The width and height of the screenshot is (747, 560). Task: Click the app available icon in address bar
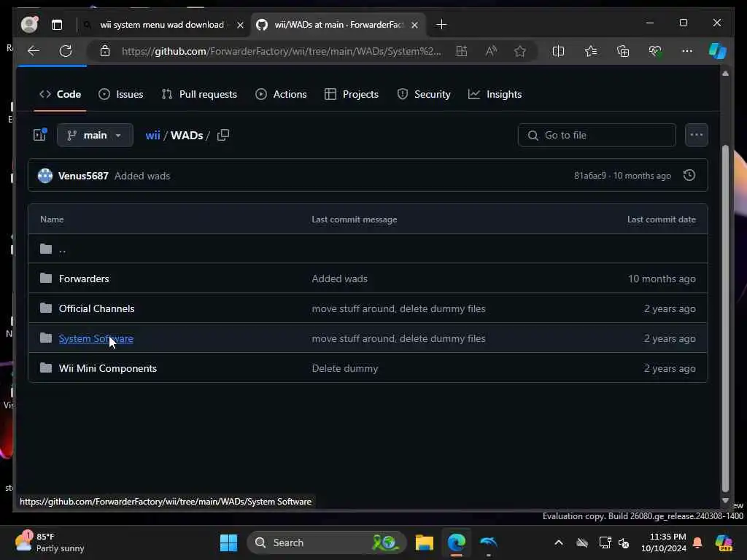pos(461,51)
